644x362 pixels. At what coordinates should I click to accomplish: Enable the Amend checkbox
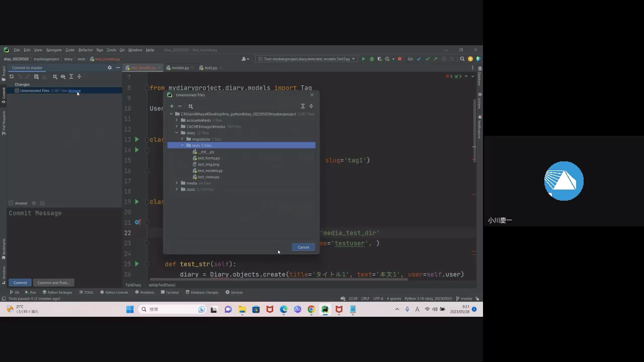(11, 203)
